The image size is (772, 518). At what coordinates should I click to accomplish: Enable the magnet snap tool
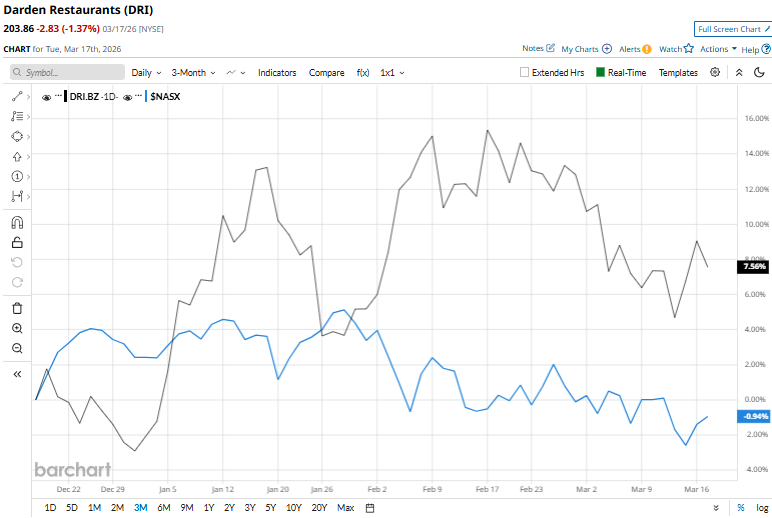(x=17, y=222)
